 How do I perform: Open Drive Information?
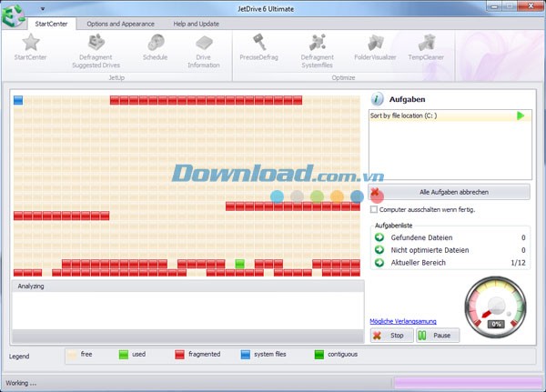click(x=203, y=43)
